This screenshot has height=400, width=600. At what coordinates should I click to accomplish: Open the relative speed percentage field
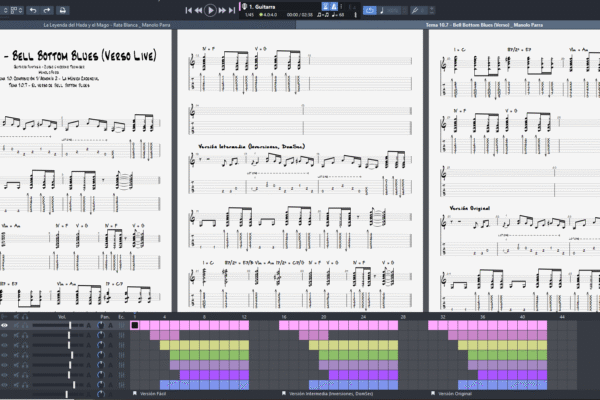393,10
